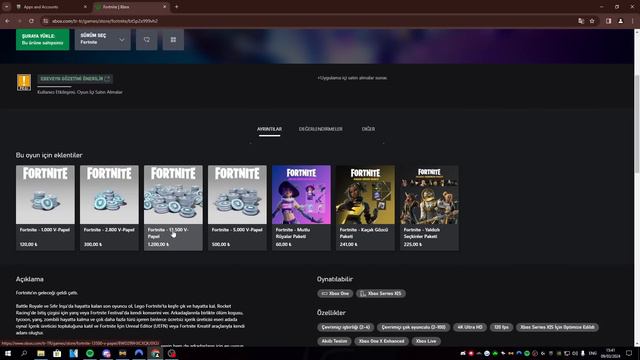Open NordVPN blue arch icon on taskbar
The image size is (640, 360).
coord(139,353)
